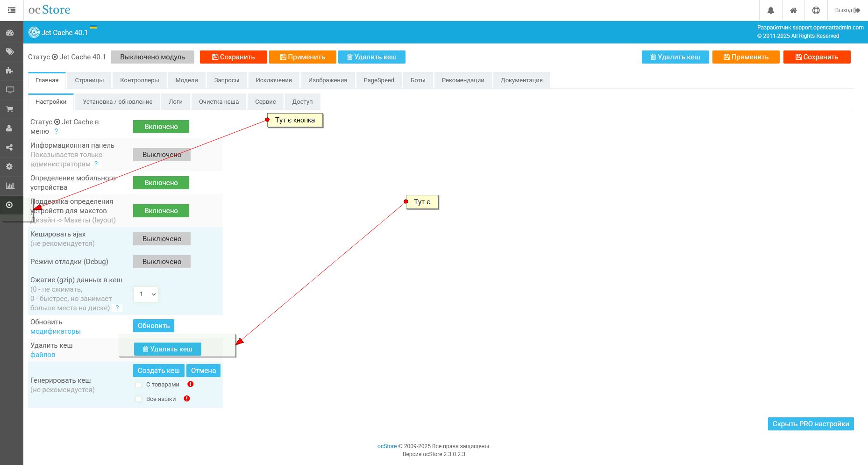This screenshot has height=465, width=868.
Task: Switch to the 'Страницы' tab
Action: tap(89, 80)
